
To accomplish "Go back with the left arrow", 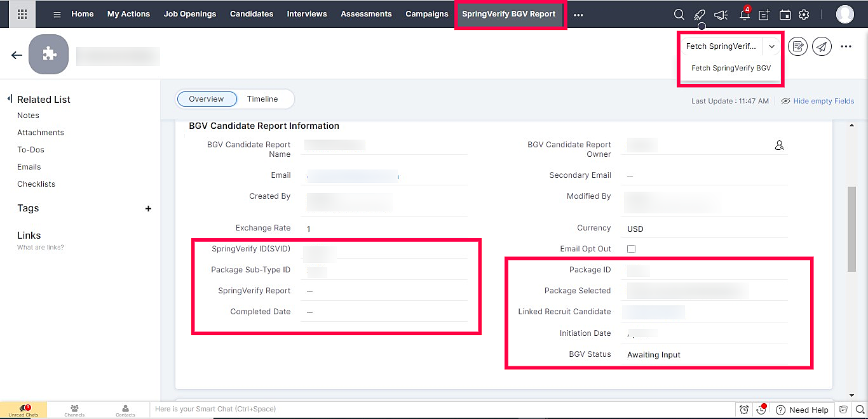I will (x=17, y=55).
